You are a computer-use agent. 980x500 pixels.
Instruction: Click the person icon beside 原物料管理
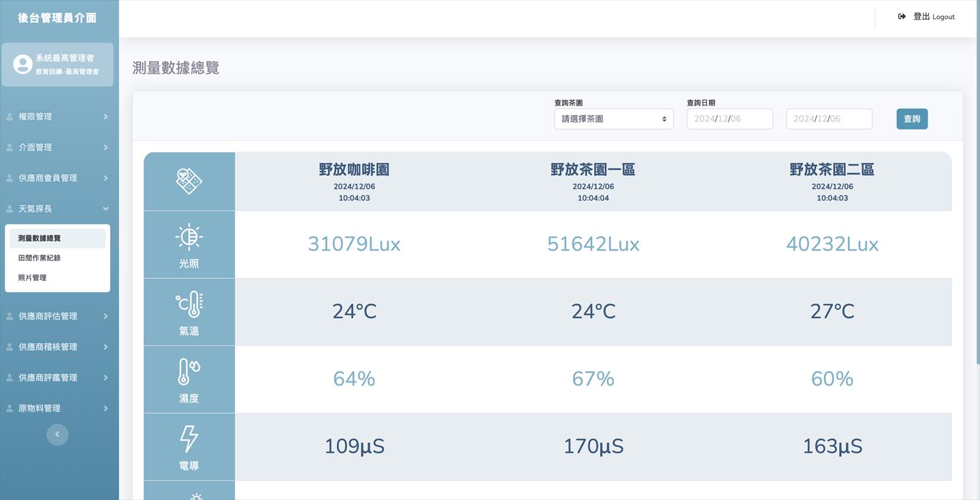10,409
